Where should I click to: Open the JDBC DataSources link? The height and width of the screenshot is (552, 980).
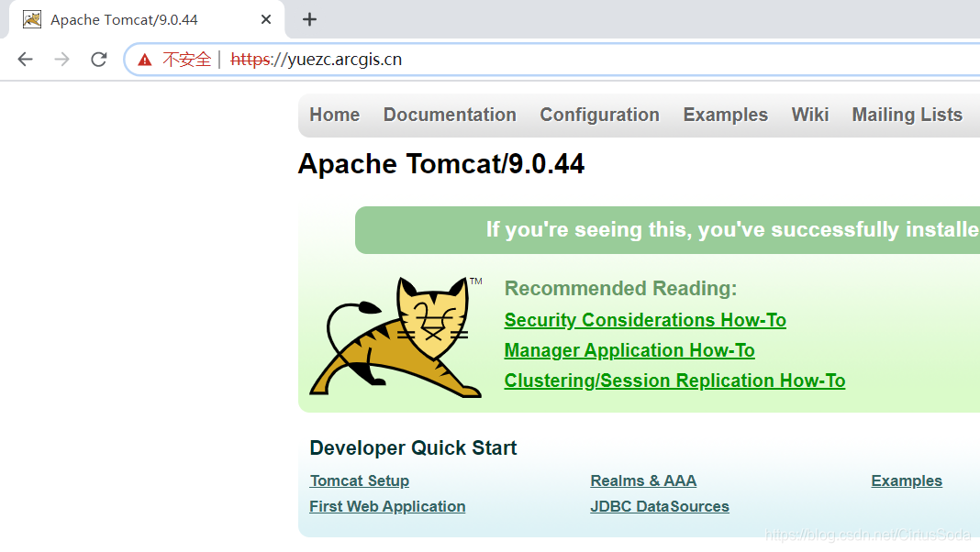660,506
